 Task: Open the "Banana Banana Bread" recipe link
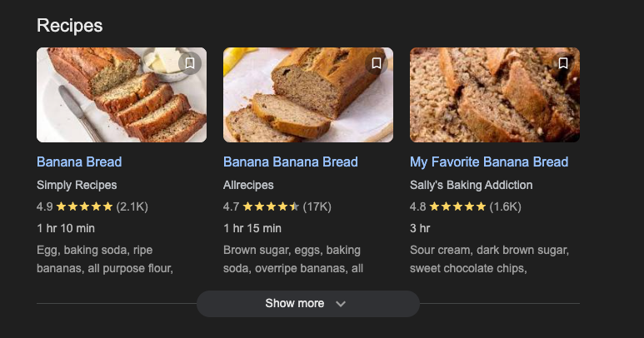[x=290, y=162]
